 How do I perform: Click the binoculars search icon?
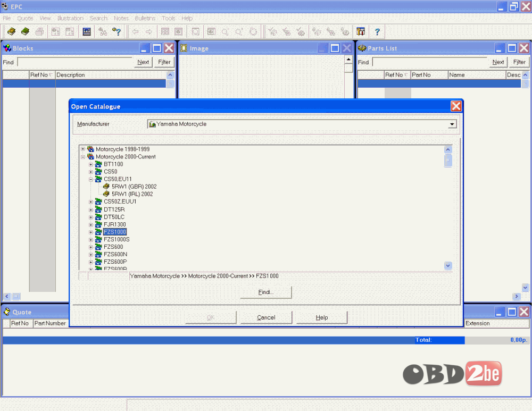point(103,31)
